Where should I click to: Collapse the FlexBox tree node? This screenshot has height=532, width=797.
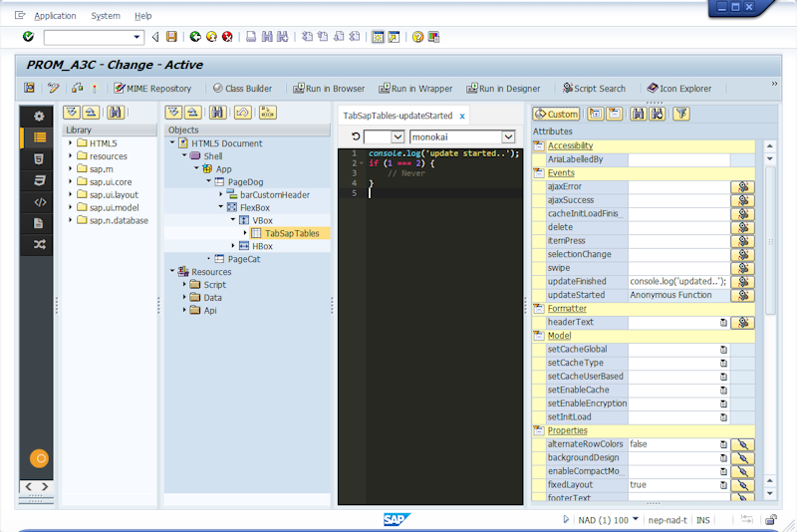pyautogui.click(x=220, y=207)
